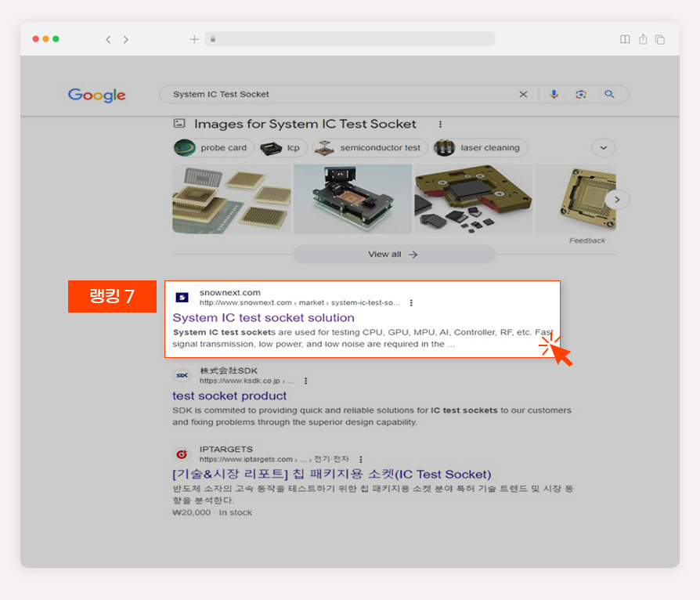
Task: Click the ₩20,000 In stock text
Action: coord(212,512)
